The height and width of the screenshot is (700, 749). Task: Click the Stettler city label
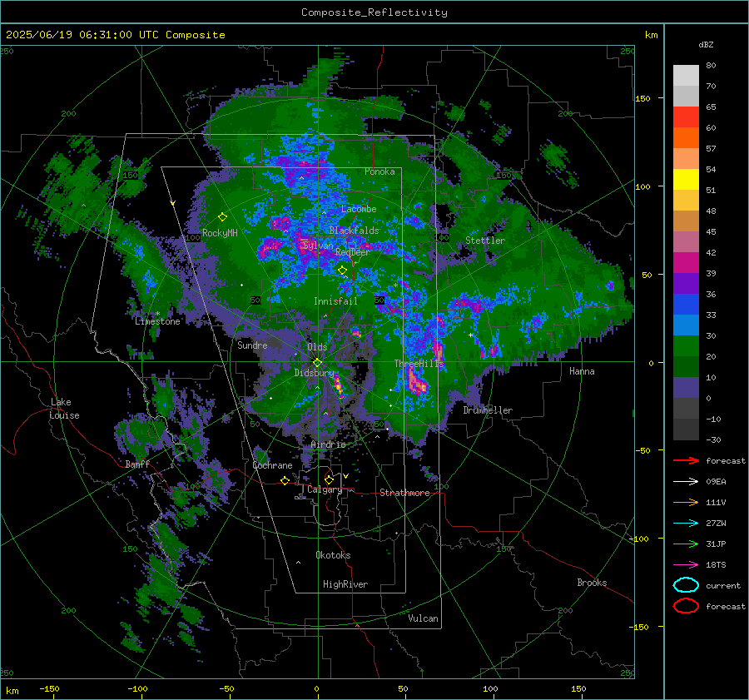pos(485,241)
